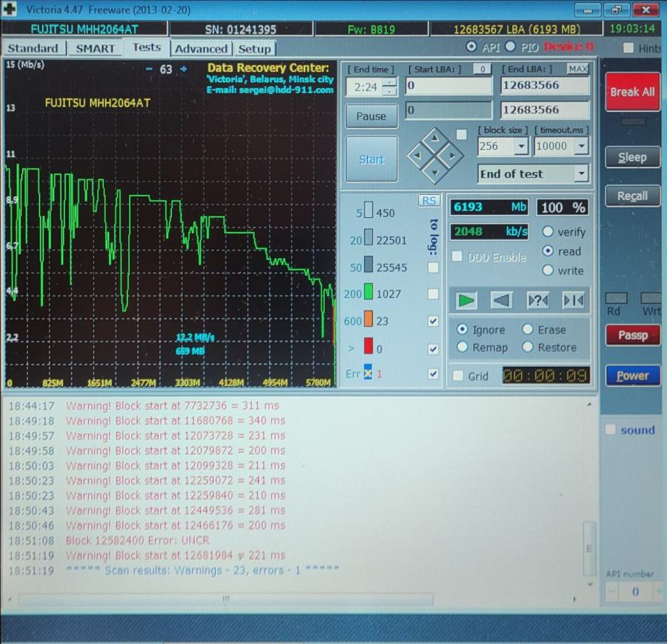Choose the Remap option
The width and height of the screenshot is (667, 644).
point(462,347)
